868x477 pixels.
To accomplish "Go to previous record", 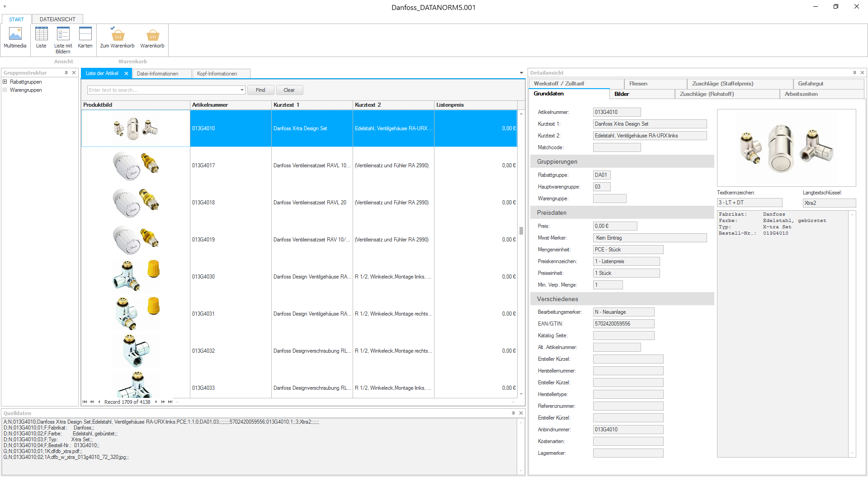I will click(x=99, y=401).
